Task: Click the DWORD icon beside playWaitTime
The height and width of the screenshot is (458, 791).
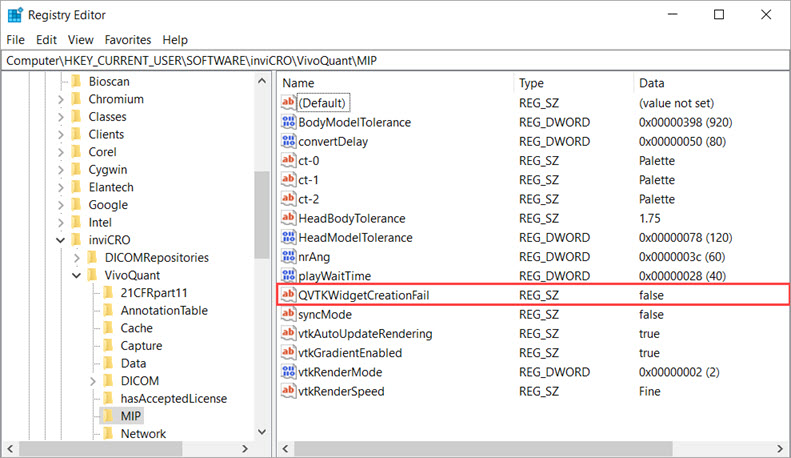Action: 288,275
